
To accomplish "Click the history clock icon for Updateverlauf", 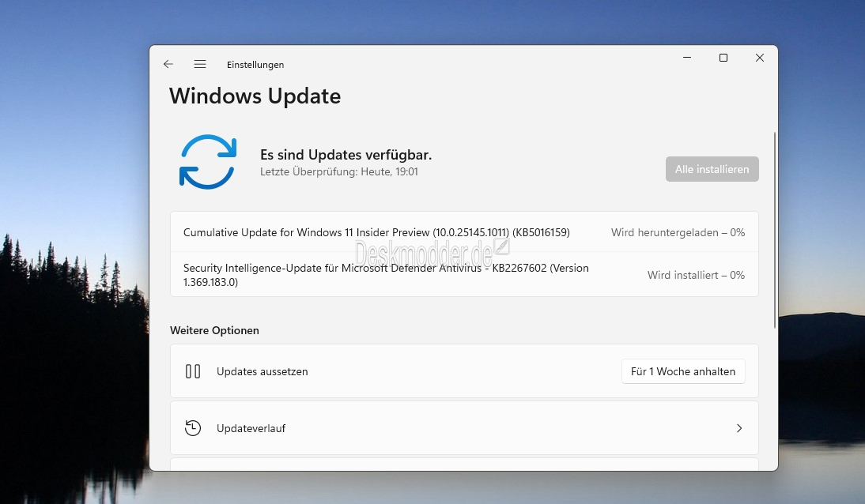I will pos(192,428).
